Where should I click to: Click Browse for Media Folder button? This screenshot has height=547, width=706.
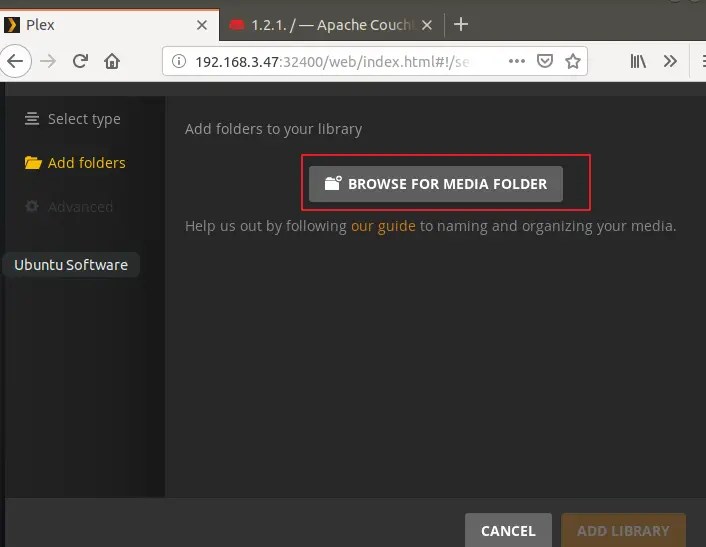tap(436, 184)
